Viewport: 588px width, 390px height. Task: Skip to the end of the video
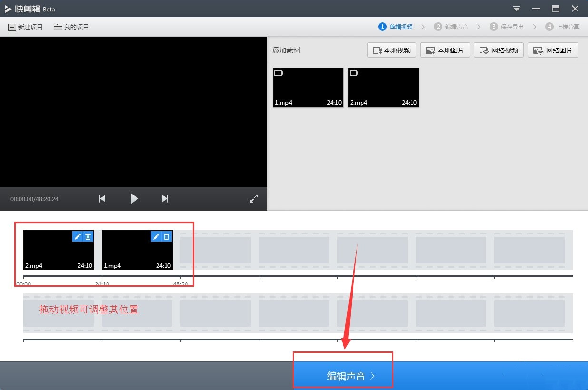[165, 198]
